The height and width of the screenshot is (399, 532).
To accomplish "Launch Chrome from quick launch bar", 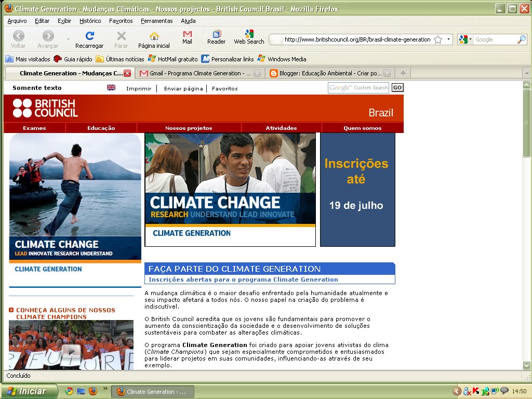I will (x=69, y=391).
